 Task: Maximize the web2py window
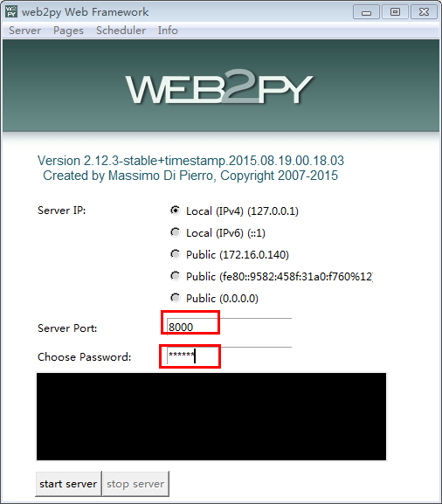(395, 12)
